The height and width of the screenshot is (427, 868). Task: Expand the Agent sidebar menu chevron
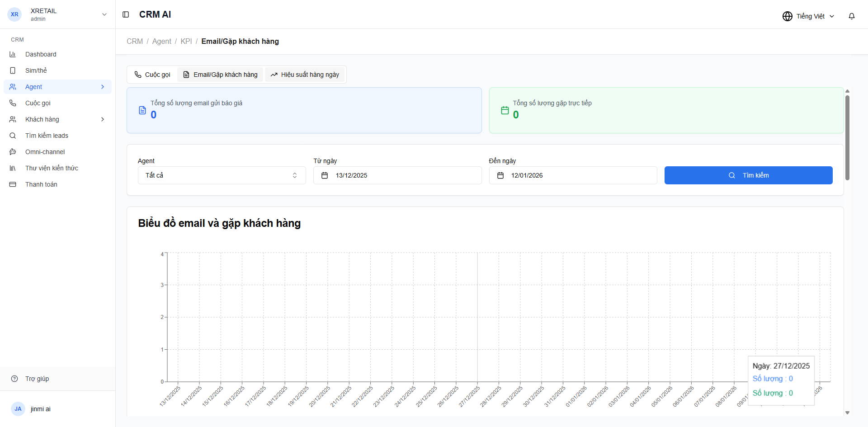coord(103,87)
